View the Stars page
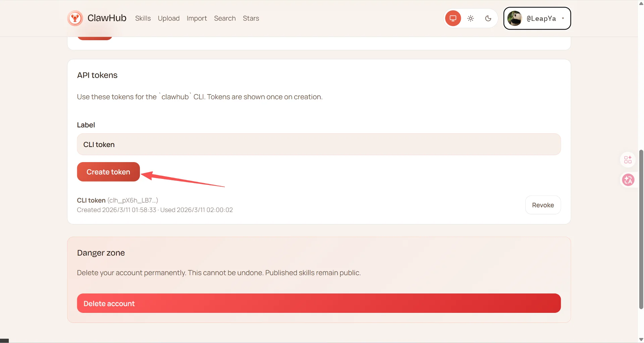 pyautogui.click(x=251, y=18)
